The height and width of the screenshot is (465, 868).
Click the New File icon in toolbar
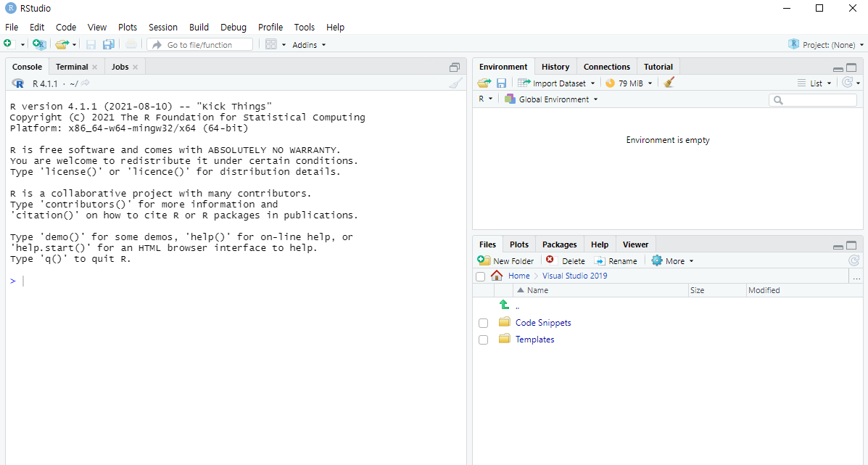pos(8,44)
